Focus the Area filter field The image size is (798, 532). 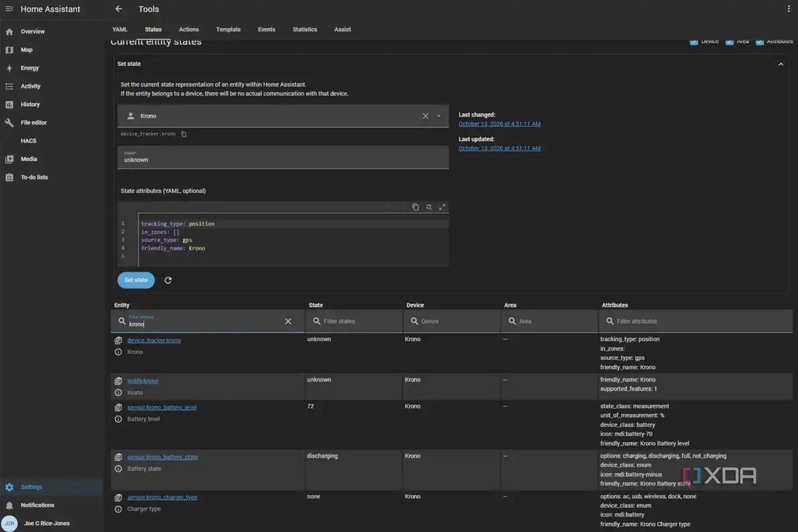(x=549, y=321)
